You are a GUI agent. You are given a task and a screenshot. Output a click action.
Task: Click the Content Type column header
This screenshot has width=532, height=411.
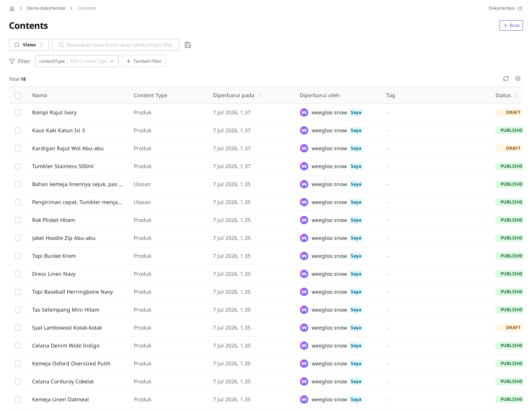(151, 95)
